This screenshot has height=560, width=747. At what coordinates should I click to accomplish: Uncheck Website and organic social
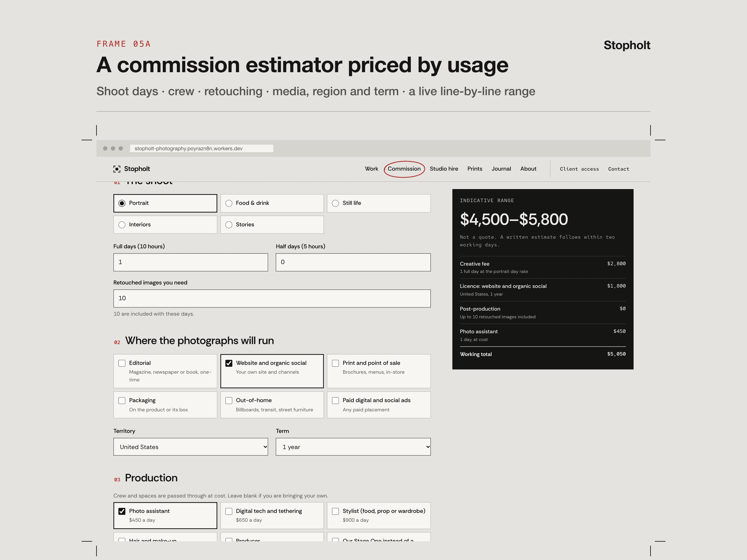229,363
